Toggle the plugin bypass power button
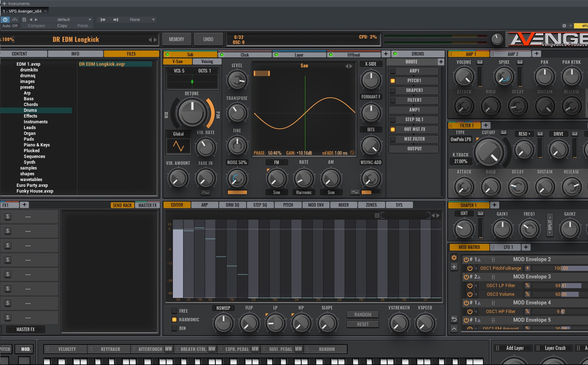588x365 pixels. (5, 19)
